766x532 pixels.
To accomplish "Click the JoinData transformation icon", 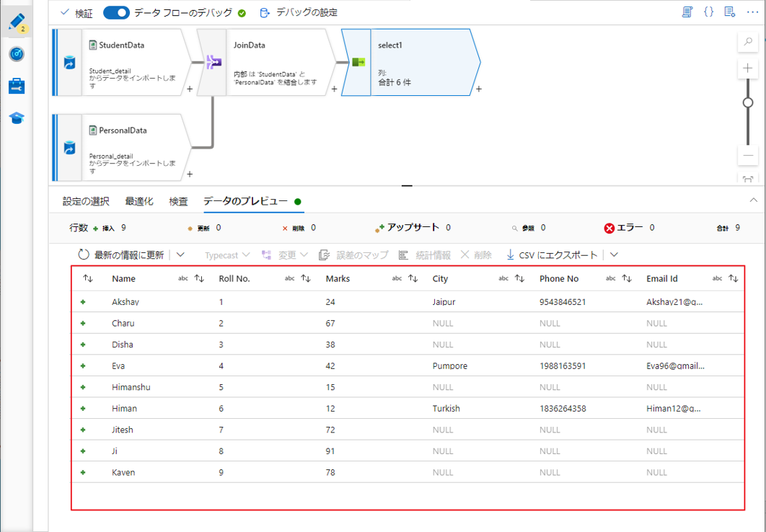I will (213, 63).
